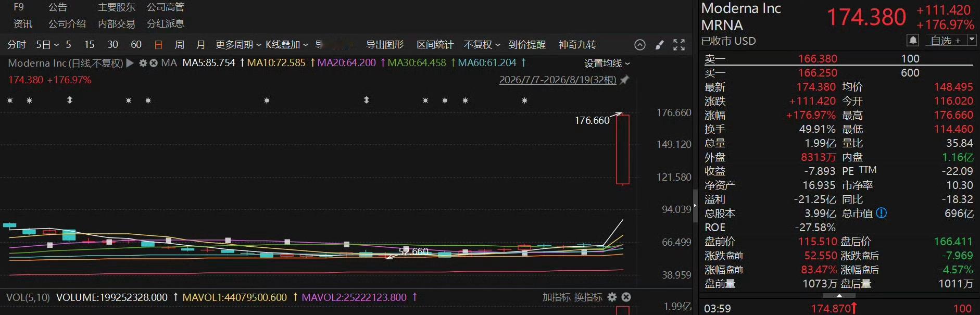The width and height of the screenshot is (980, 315).
Task: Open MA indicator settings gear
Action: tap(143, 63)
